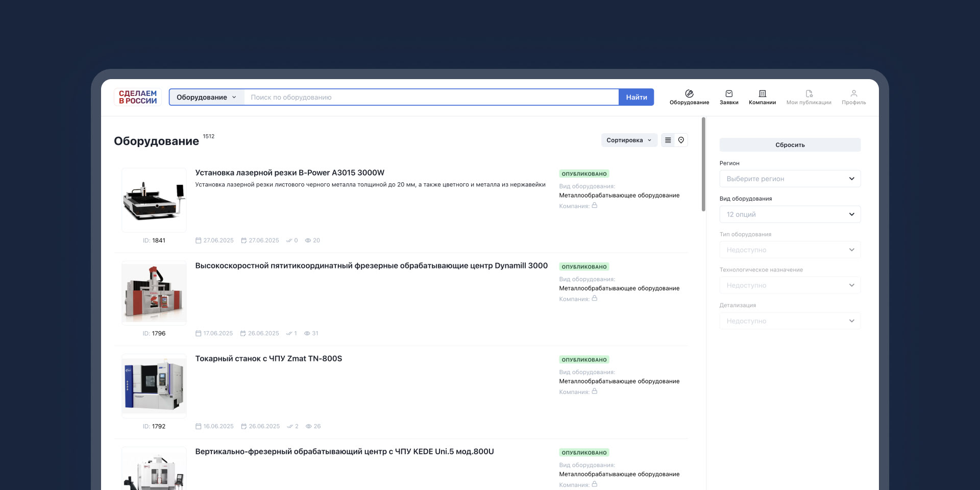980x490 pixels.
Task: Click Металлообрабатывающее оборудование text on Zmat row
Action: 619,381
